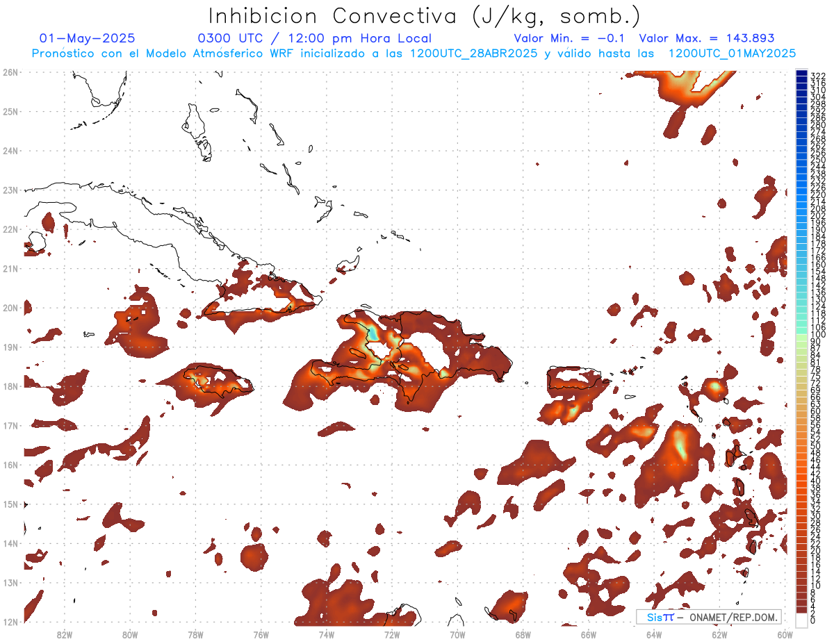Click the 19N latitude label

click(x=10, y=347)
